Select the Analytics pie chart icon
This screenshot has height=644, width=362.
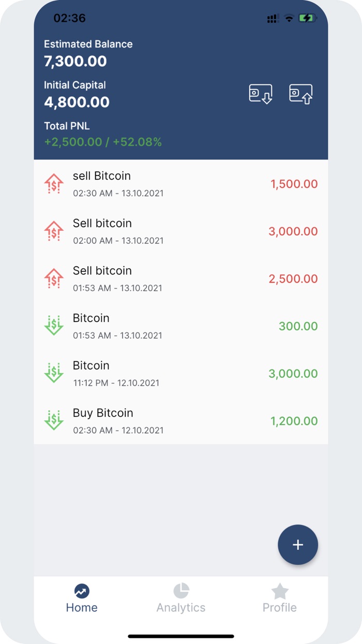pos(181,591)
